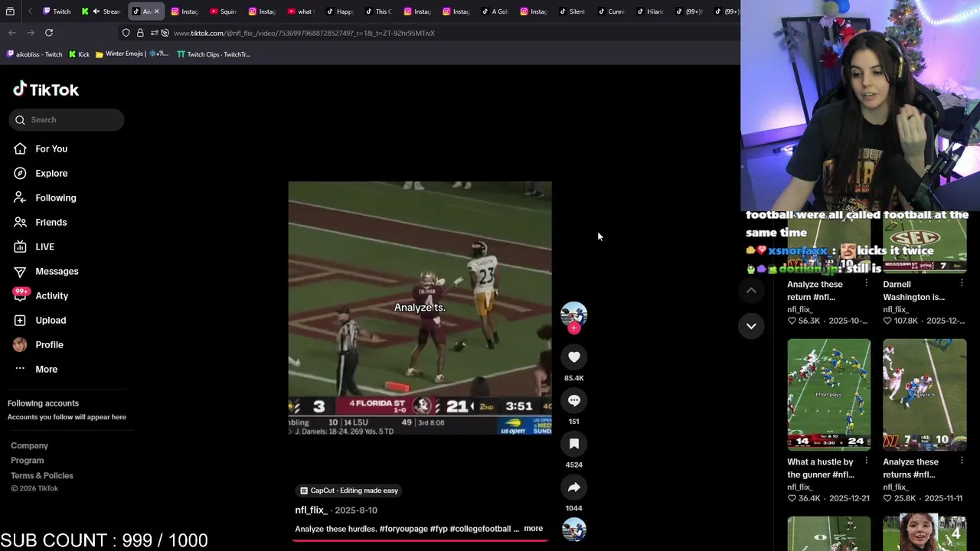Seek using the red video progress bar
Viewport: 980px width, 551px height.
(x=420, y=540)
